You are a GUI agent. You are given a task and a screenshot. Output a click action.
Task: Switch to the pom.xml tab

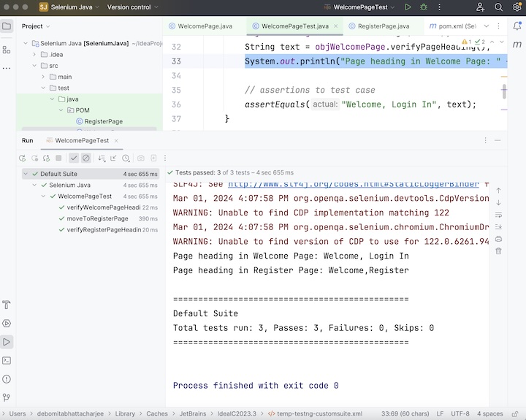453,26
